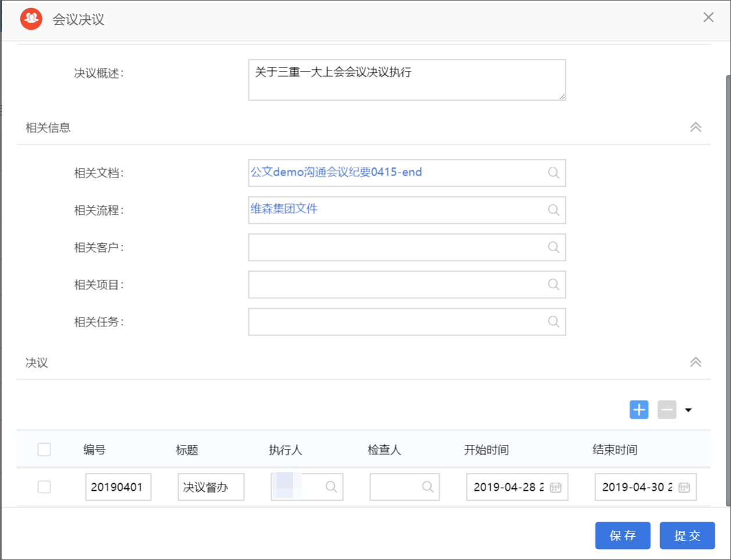Open the dropdown arrow beside the delete button
The height and width of the screenshot is (560, 731).
[689, 409]
